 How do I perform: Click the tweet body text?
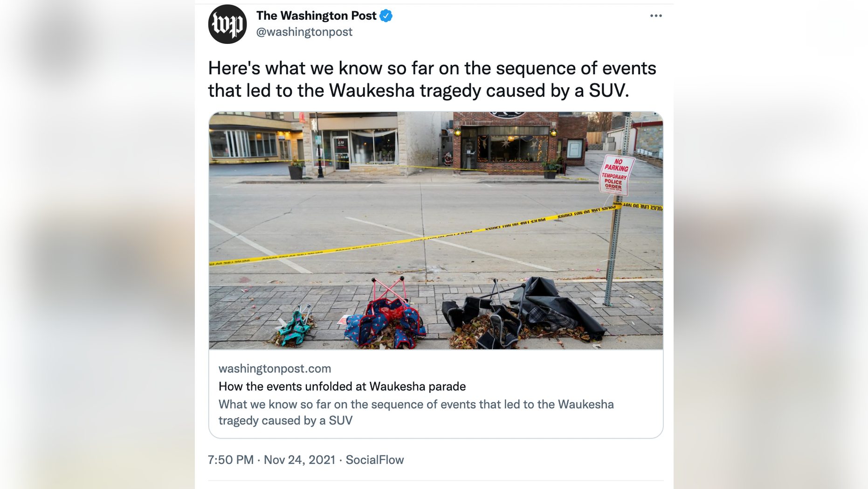pos(432,79)
